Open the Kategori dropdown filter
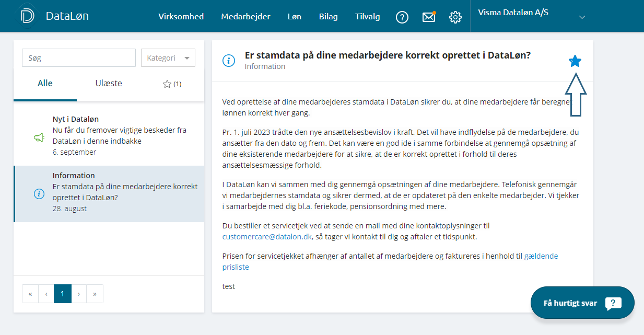This screenshot has width=644, height=335. tap(168, 58)
